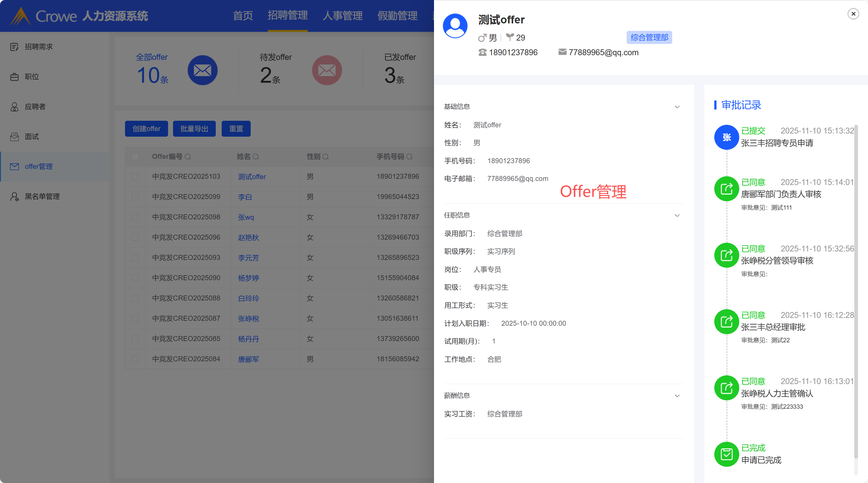Image resolution: width=868 pixels, height=483 pixels.
Task: Close the offer detail drawer
Action: 853,14
